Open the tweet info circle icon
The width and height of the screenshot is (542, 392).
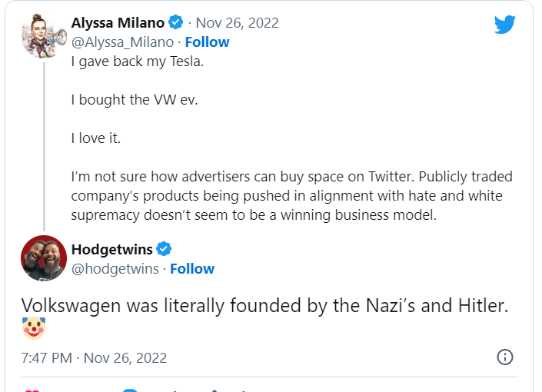(504, 357)
